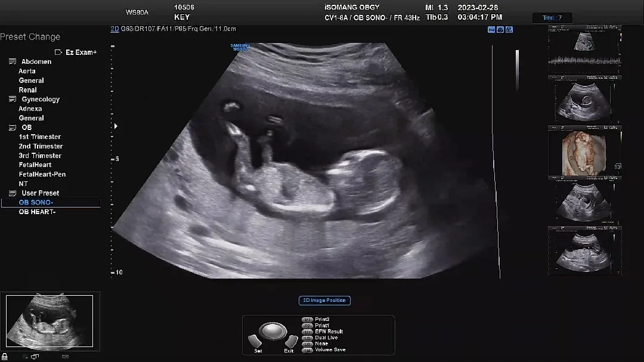Click the WS80A system name in header
Screen dimensions: 644x362
tap(137, 13)
